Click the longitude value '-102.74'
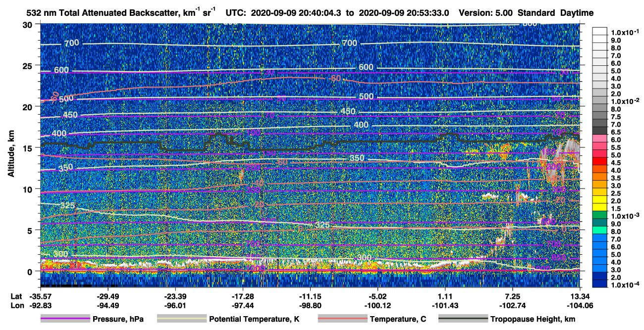 [x=513, y=305]
